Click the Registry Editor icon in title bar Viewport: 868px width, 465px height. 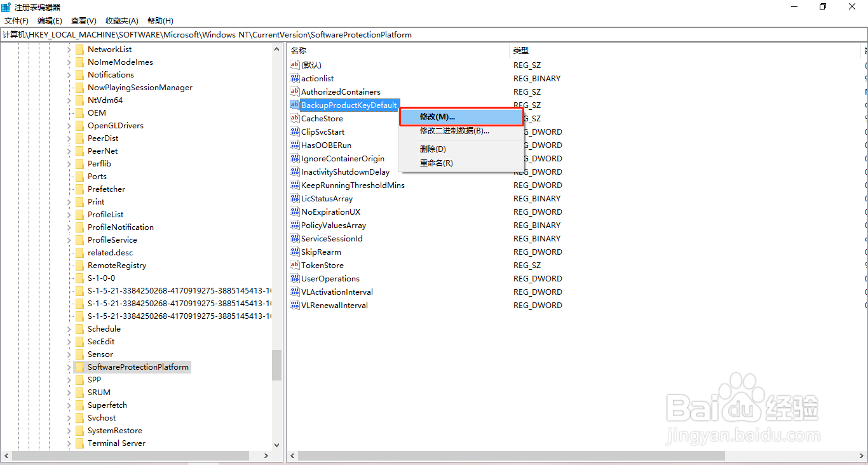pos(6,6)
